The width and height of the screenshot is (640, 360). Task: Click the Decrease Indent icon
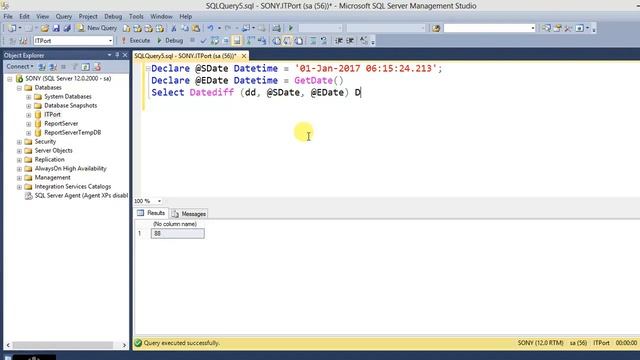click(x=339, y=40)
